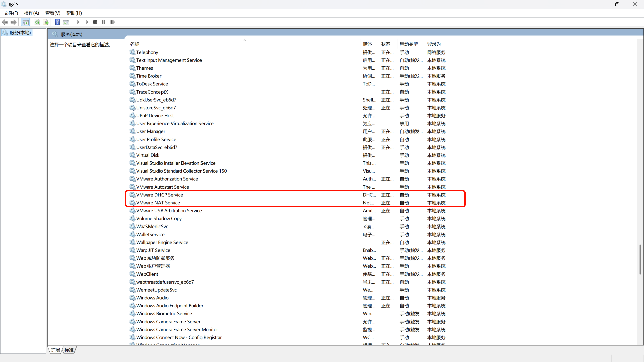This screenshot has height=362, width=644.
Task: Select the VMware NAT Service row
Action: pos(158,203)
